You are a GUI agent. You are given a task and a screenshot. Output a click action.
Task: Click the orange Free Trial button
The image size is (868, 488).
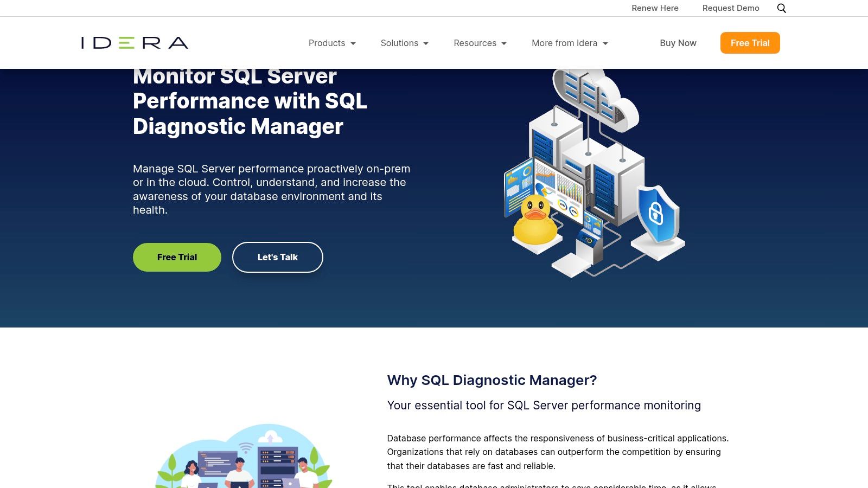[x=750, y=43]
